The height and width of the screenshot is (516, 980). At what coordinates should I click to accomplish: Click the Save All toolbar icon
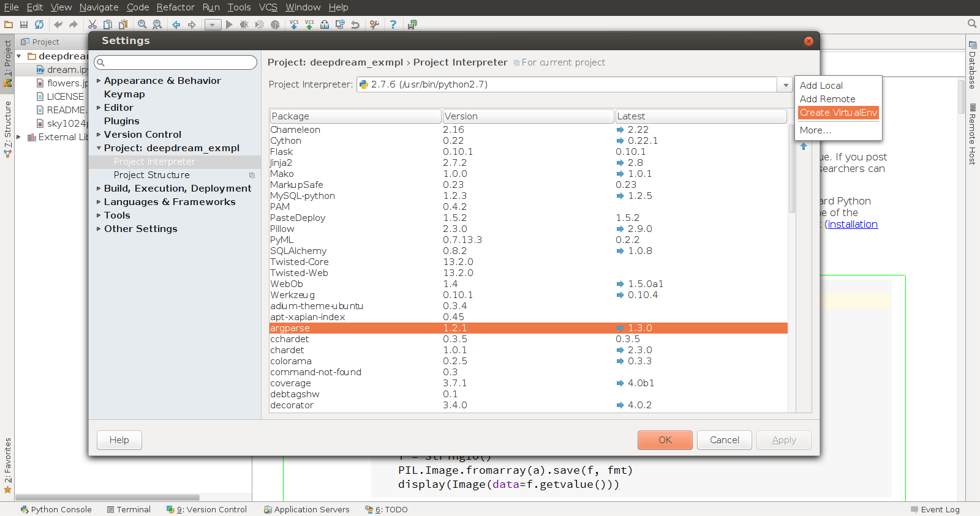tap(24, 24)
